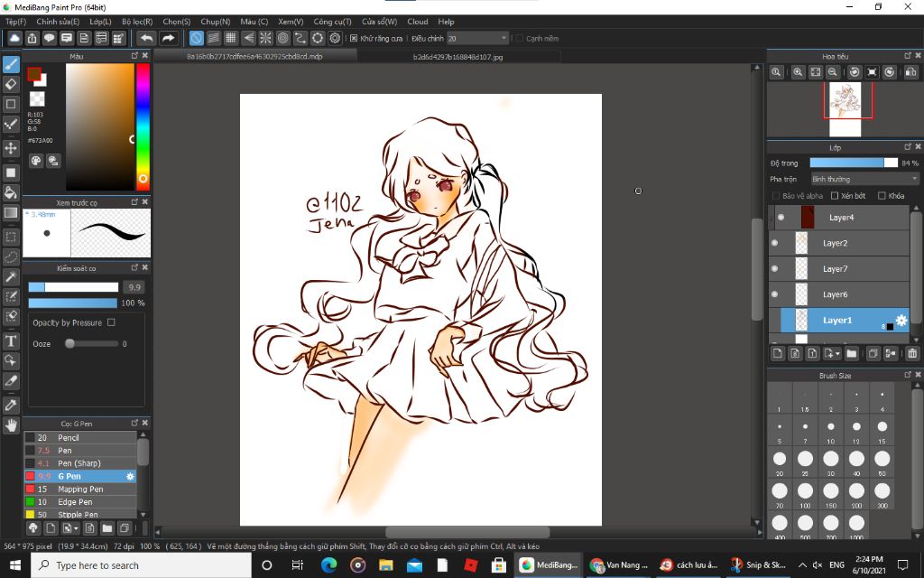The width and height of the screenshot is (924, 578).
Task: Check the Xén bớt clipping checkbox
Action: 835,196
